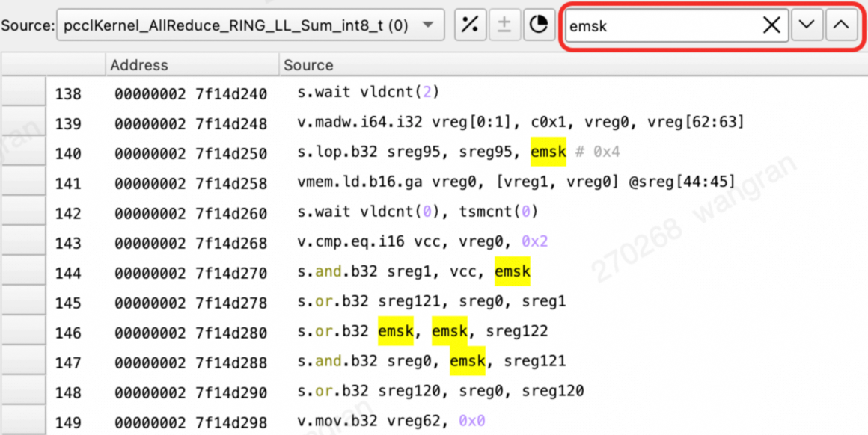Click address 00000002 7f14d278
Screen dimensions: 868x435
[x=191, y=303]
